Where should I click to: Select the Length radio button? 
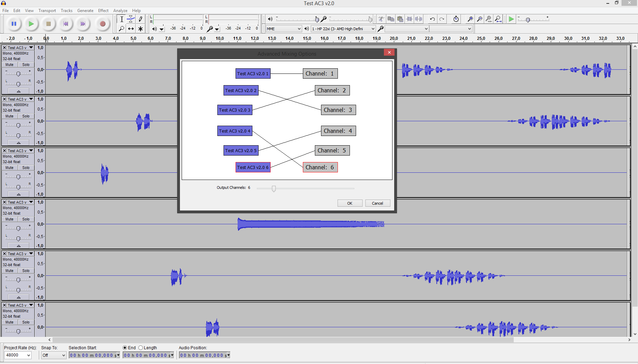[x=140, y=348]
